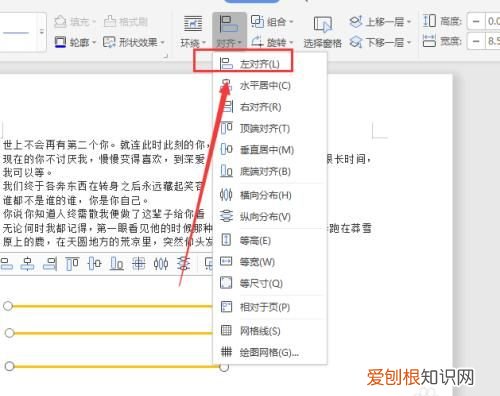Click the 宽度 width input field

click(x=493, y=41)
